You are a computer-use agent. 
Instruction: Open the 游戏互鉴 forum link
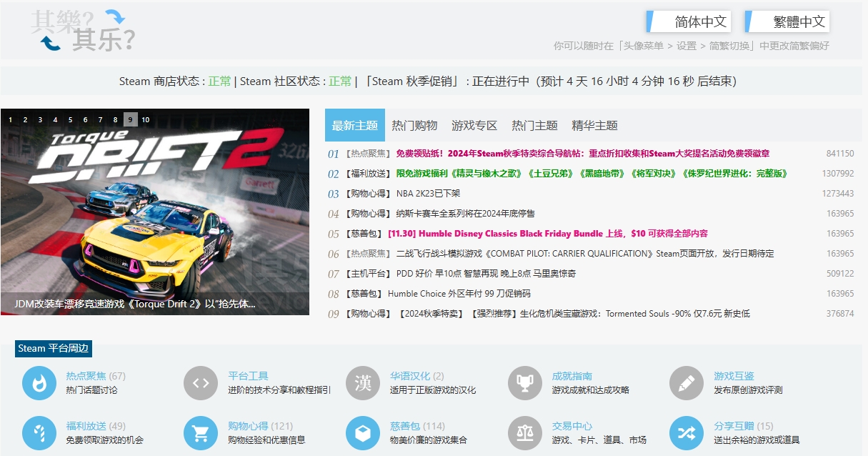(734, 376)
